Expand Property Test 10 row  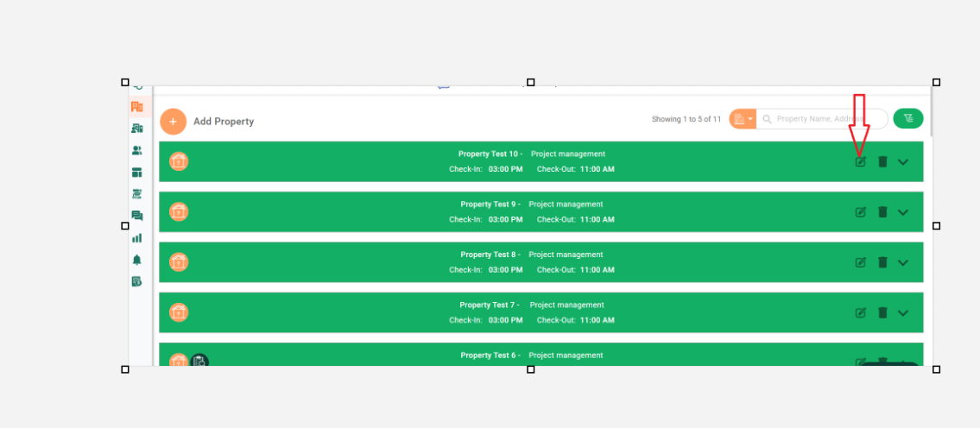coord(903,162)
